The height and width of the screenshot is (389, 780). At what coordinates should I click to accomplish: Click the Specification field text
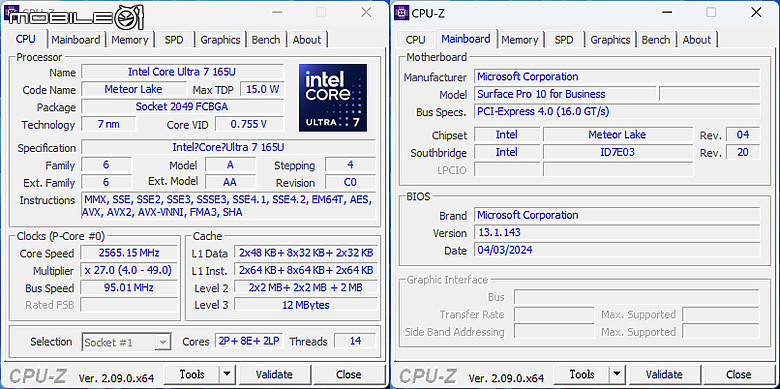[x=228, y=148]
